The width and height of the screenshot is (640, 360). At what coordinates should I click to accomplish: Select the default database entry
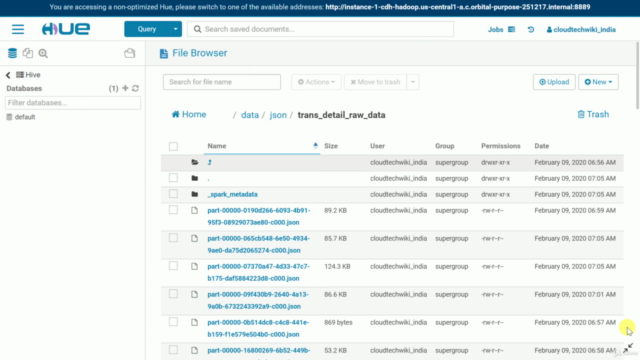pos(25,117)
